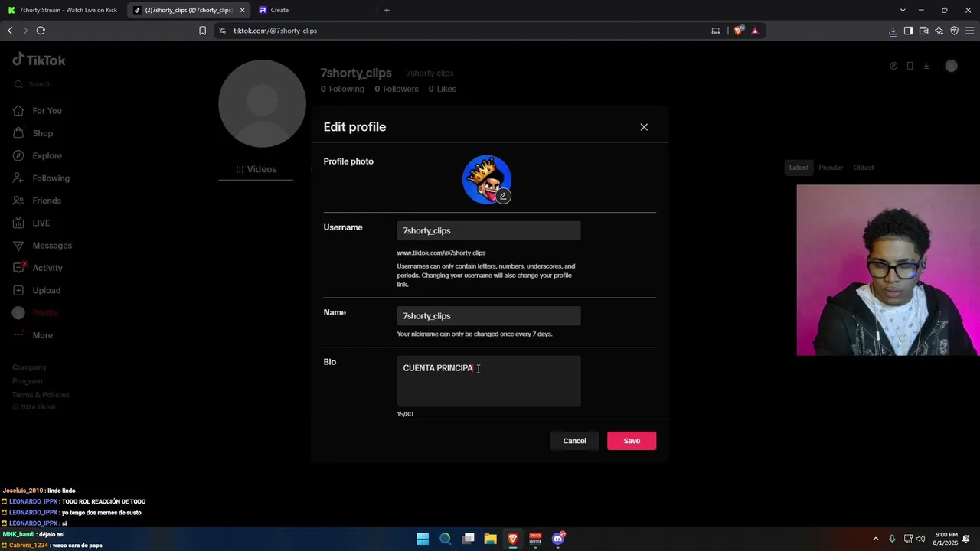Open Windows taskbar search
The height and width of the screenshot is (551, 980).
coord(445,539)
